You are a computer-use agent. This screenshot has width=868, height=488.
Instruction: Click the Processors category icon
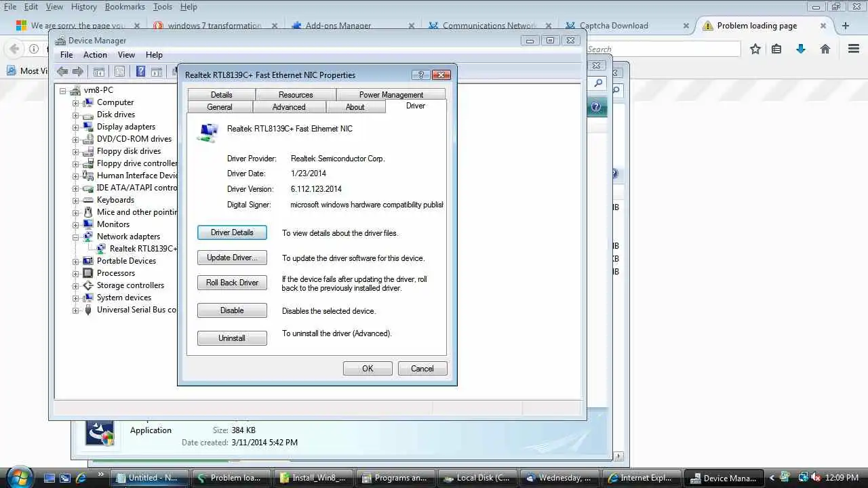point(87,273)
